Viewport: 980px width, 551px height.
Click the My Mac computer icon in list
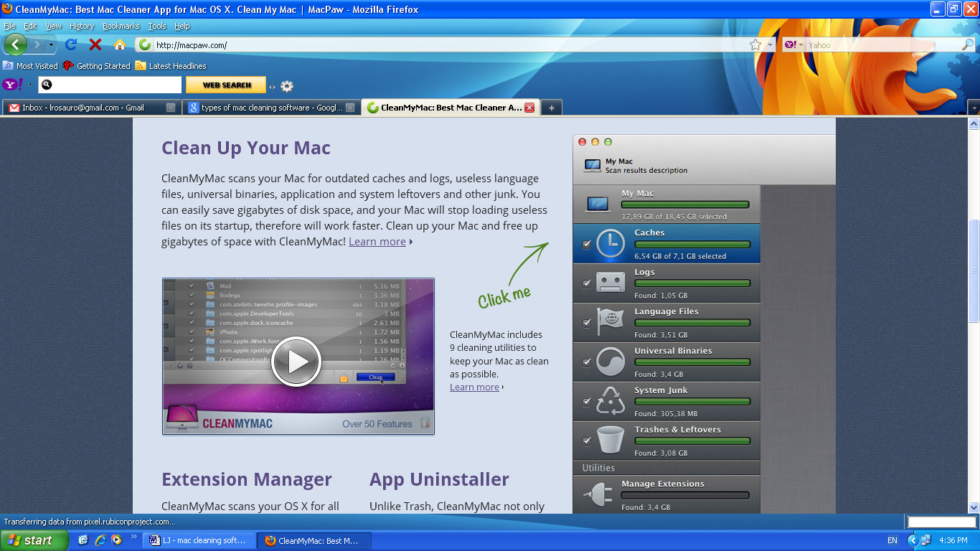point(598,204)
